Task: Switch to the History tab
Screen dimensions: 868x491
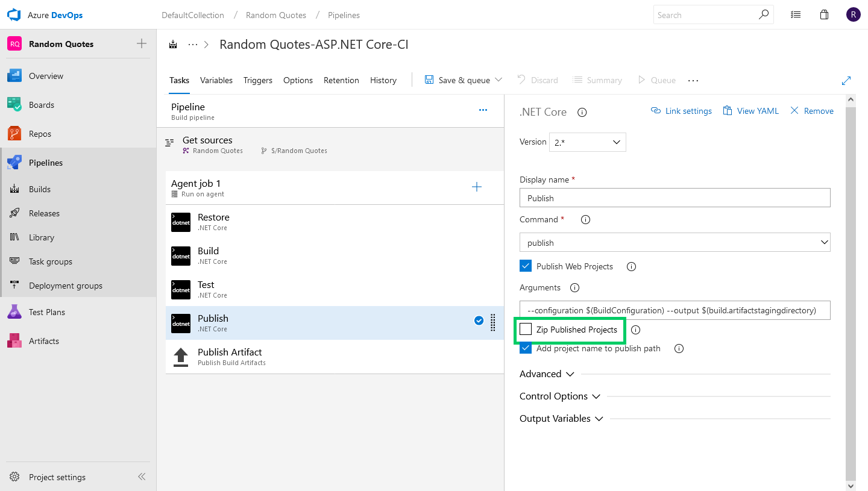Action: [x=383, y=80]
